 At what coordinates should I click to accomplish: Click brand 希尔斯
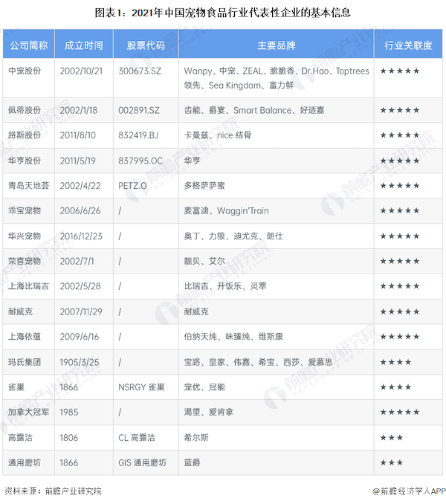tap(196, 437)
